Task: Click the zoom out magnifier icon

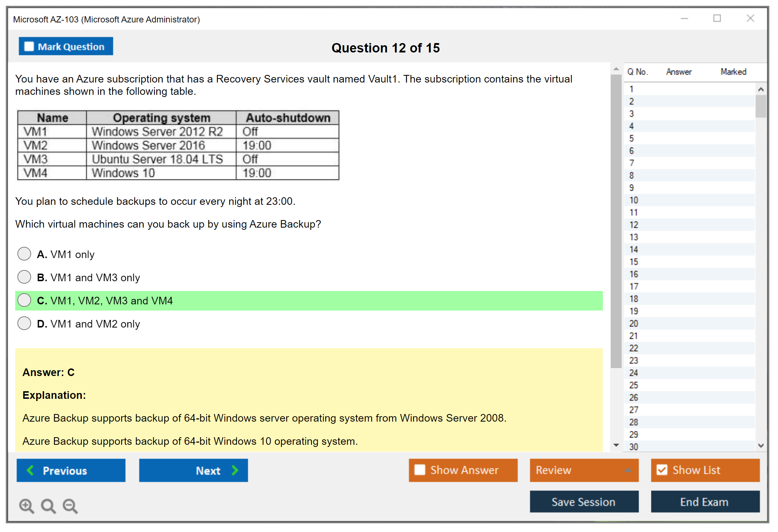Action: (x=70, y=506)
